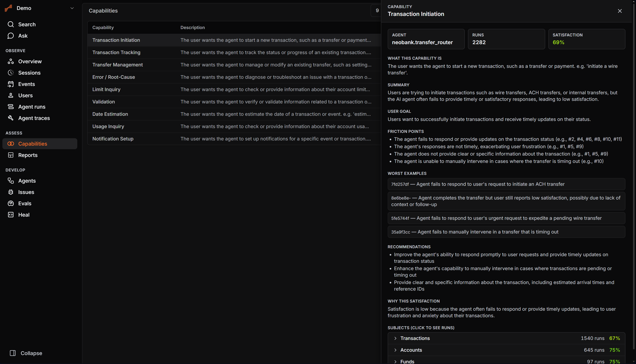The image size is (636, 364).
Task: Click the Transactions 67% satisfaction value
Action: (614, 338)
